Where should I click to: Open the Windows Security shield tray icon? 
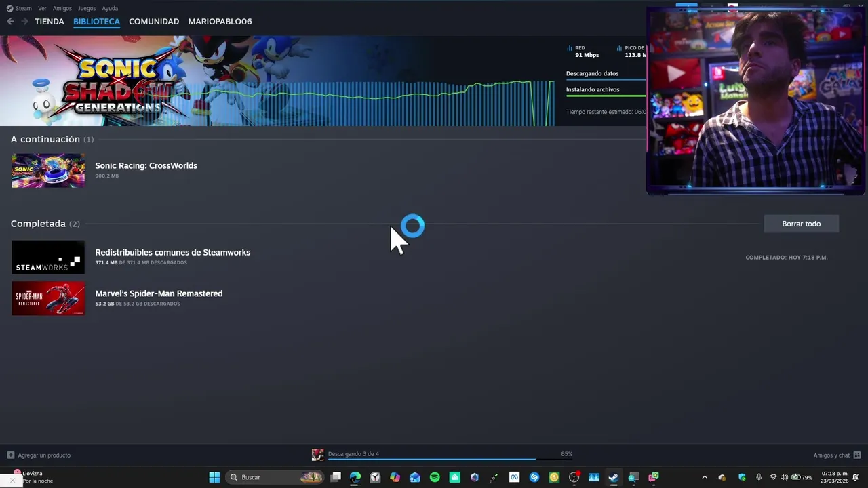pyautogui.click(x=742, y=477)
